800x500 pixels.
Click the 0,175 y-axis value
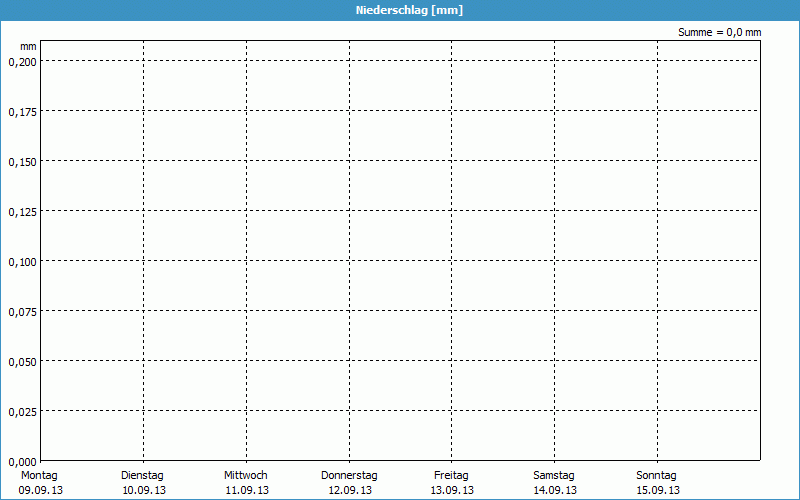click(23, 112)
